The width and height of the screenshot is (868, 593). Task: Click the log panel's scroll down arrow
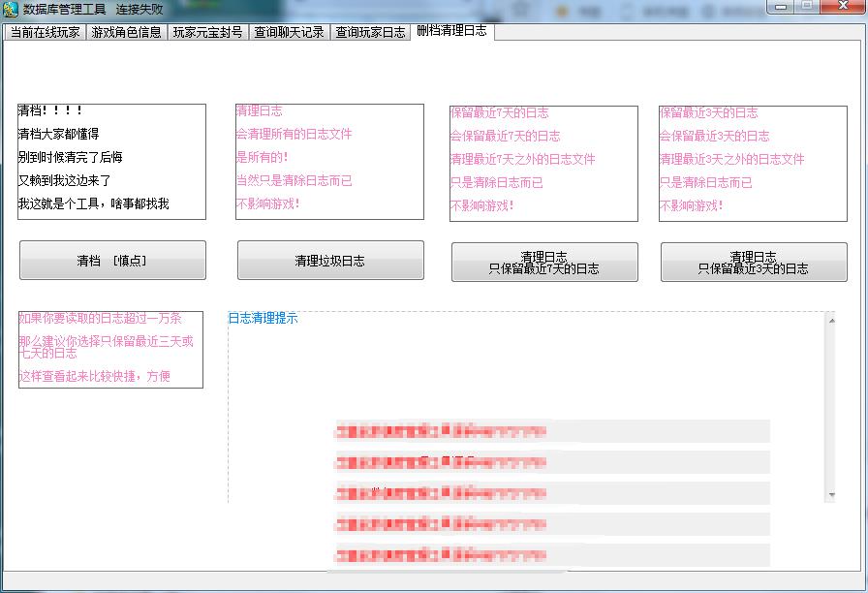tap(830, 495)
